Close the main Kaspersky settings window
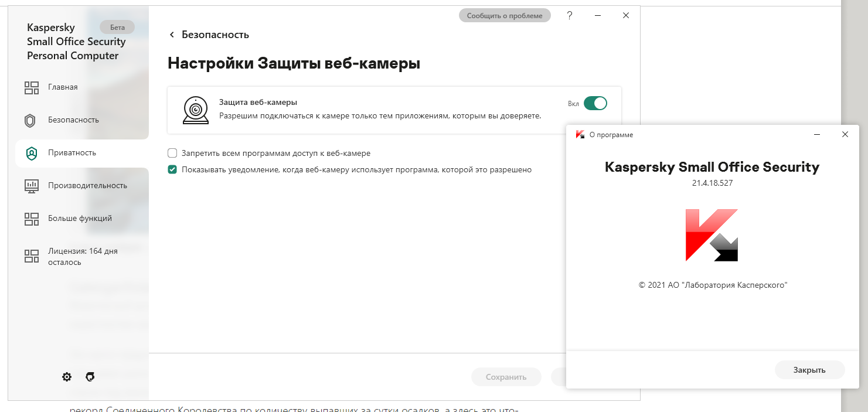The image size is (868, 412). [626, 16]
